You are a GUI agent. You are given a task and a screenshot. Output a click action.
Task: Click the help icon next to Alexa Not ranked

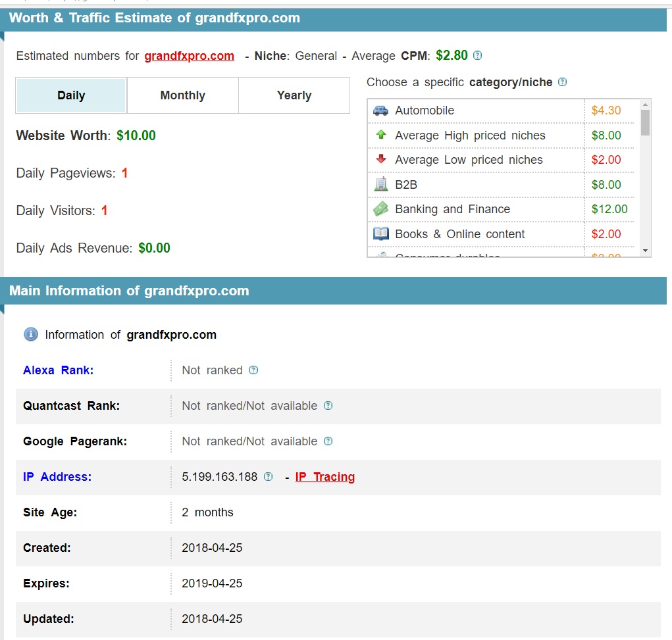pyautogui.click(x=253, y=370)
